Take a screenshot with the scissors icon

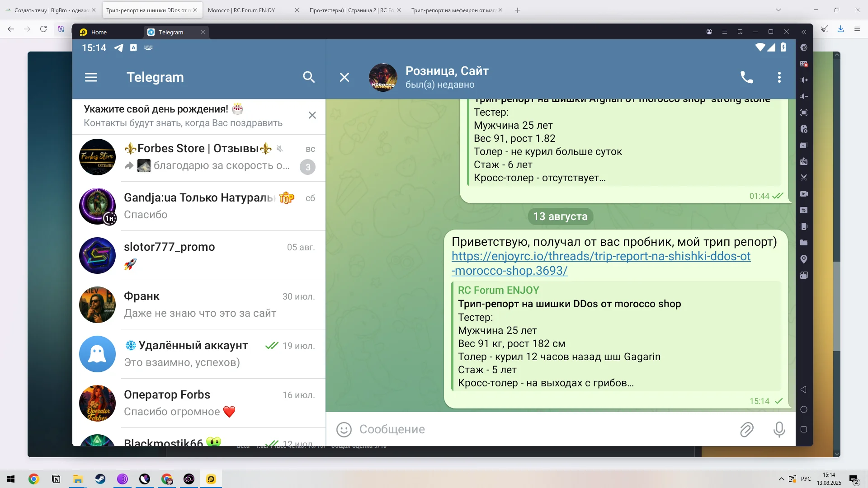tap(804, 178)
